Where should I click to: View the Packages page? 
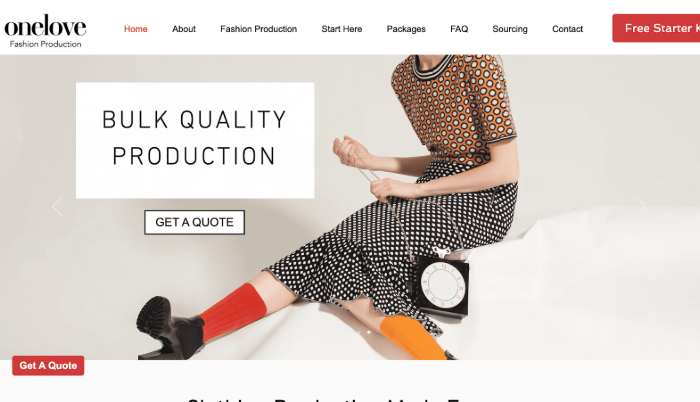(406, 29)
